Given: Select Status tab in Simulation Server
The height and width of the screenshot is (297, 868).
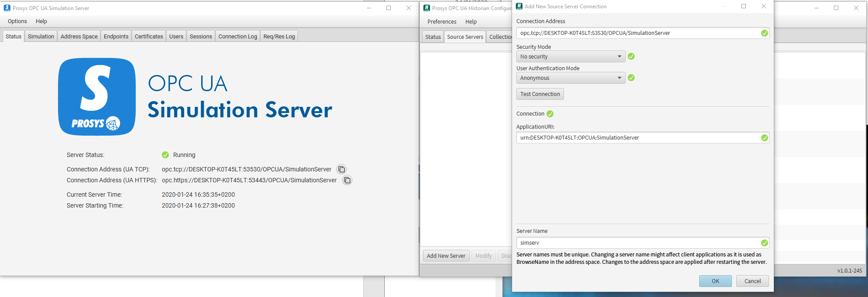Looking at the screenshot, I should pyautogui.click(x=14, y=36).
